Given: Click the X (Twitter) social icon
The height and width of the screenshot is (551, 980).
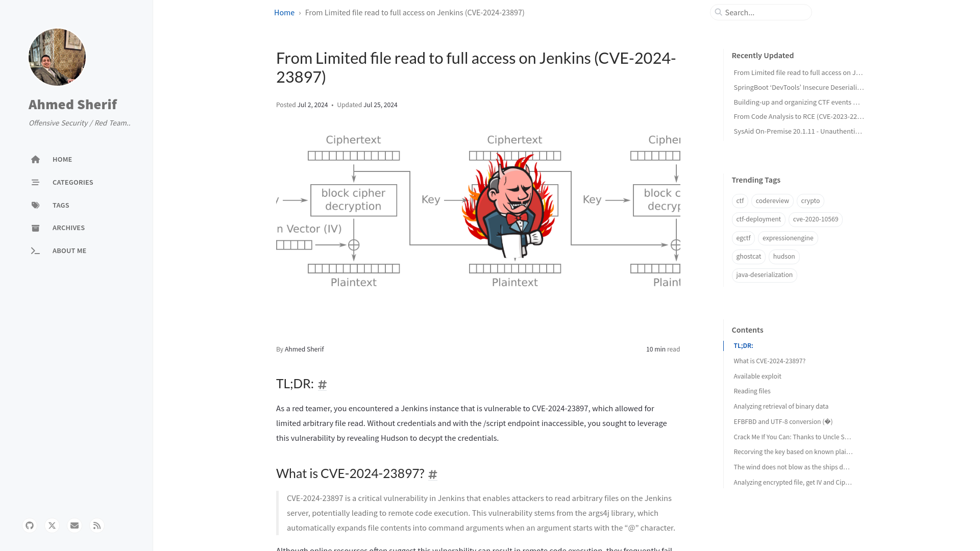Looking at the screenshot, I should coord(52,525).
